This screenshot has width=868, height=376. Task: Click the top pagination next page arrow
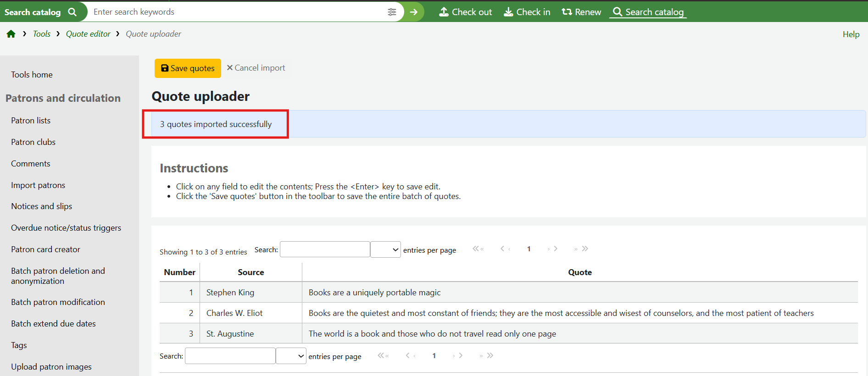(553, 249)
